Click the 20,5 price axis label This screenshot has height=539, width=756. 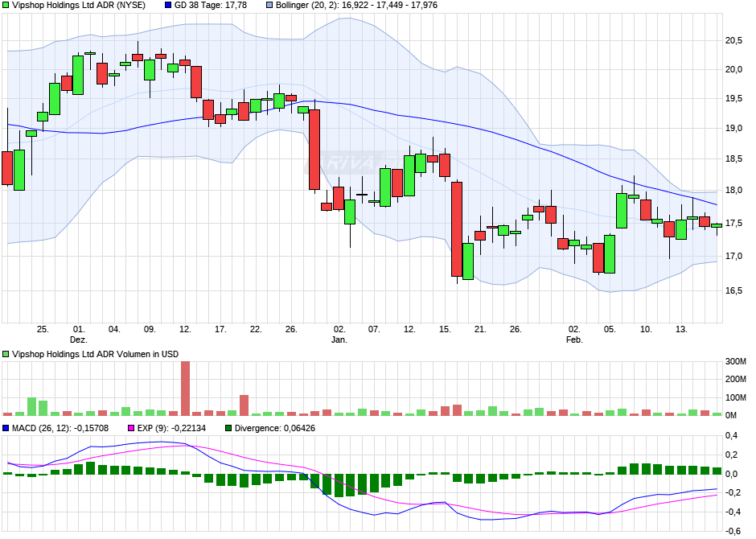click(733, 41)
